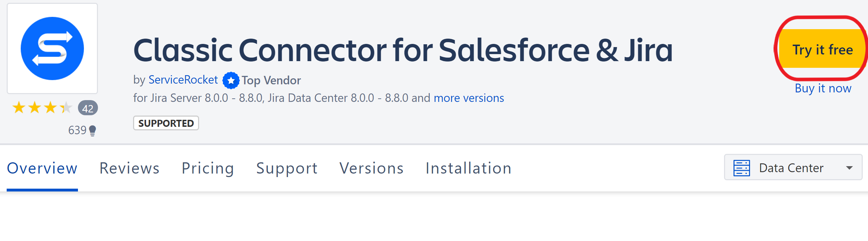
Task: Click the Buy it now link
Action: (x=823, y=88)
